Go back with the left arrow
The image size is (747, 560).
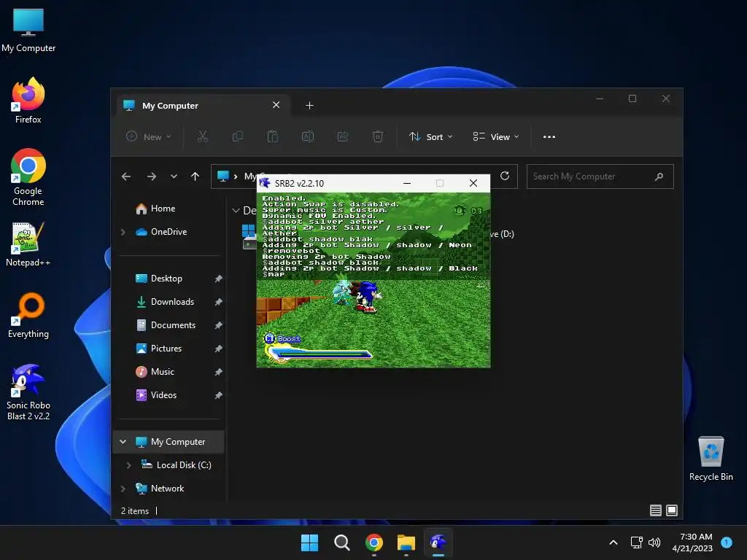point(125,176)
